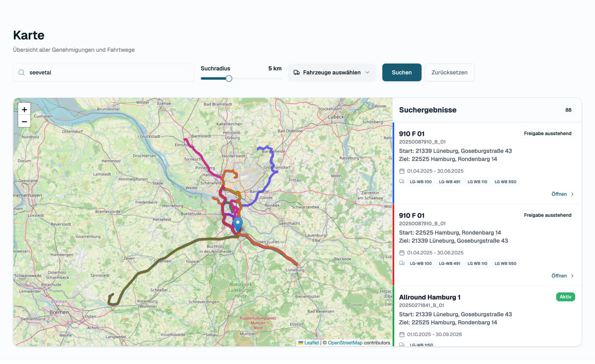Click the blue location pin marker
This screenshot has width=595, height=364.
(238, 225)
